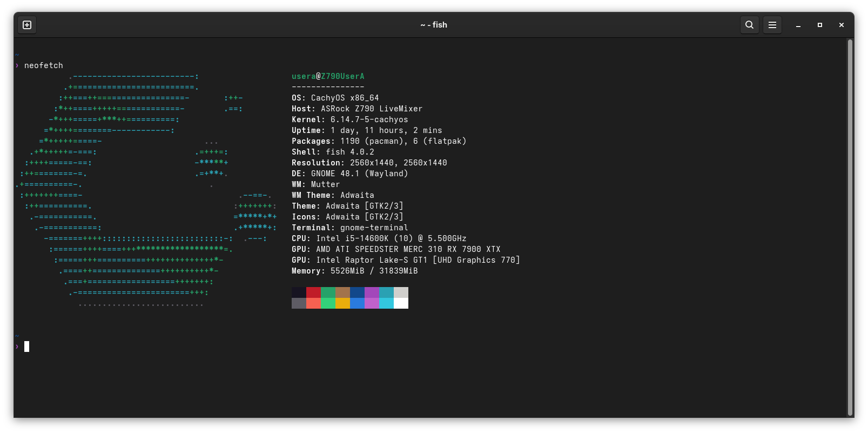Click the Packages 1190 (pacman) line
Image resolution: width=868 pixels, height=433 pixels.
[x=379, y=141]
